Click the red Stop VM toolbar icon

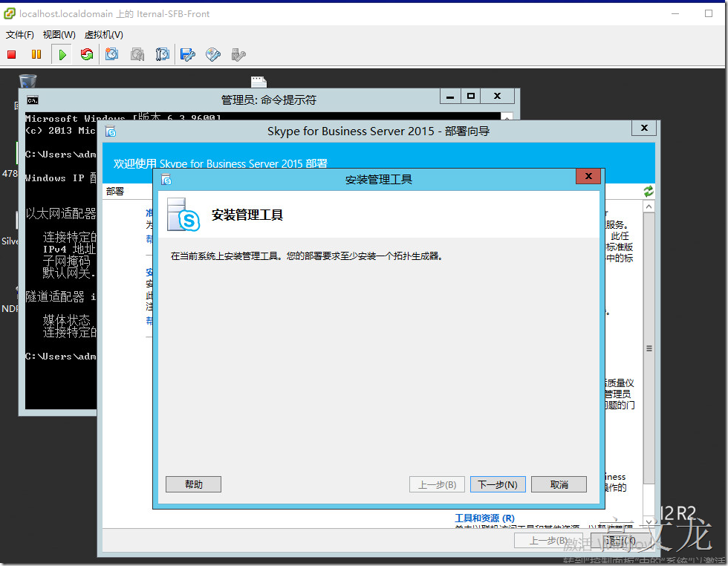12,55
